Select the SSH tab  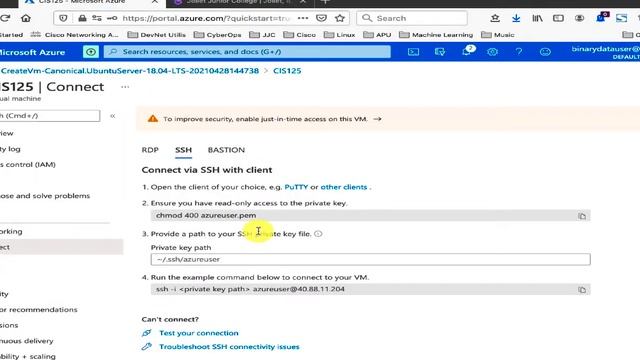pos(183,150)
